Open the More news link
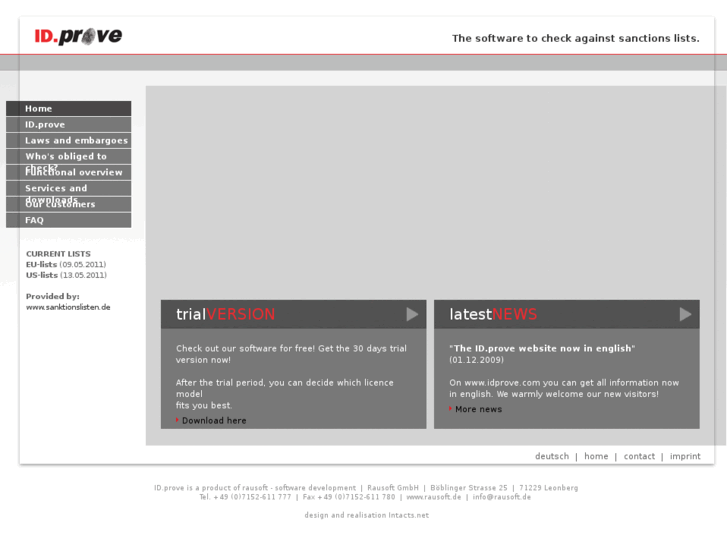This screenshot has width=727, height=545. click(478, 409)
